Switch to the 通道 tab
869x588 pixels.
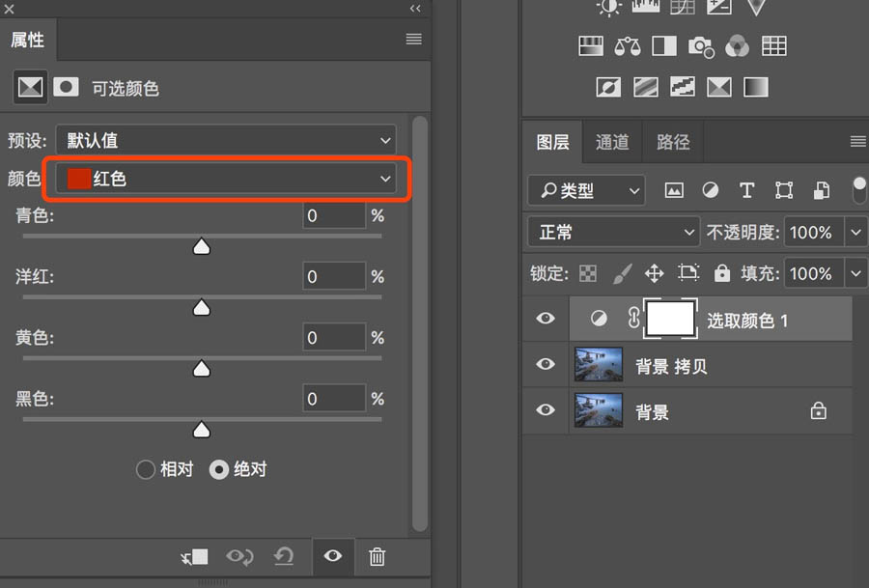pos(612,142)
